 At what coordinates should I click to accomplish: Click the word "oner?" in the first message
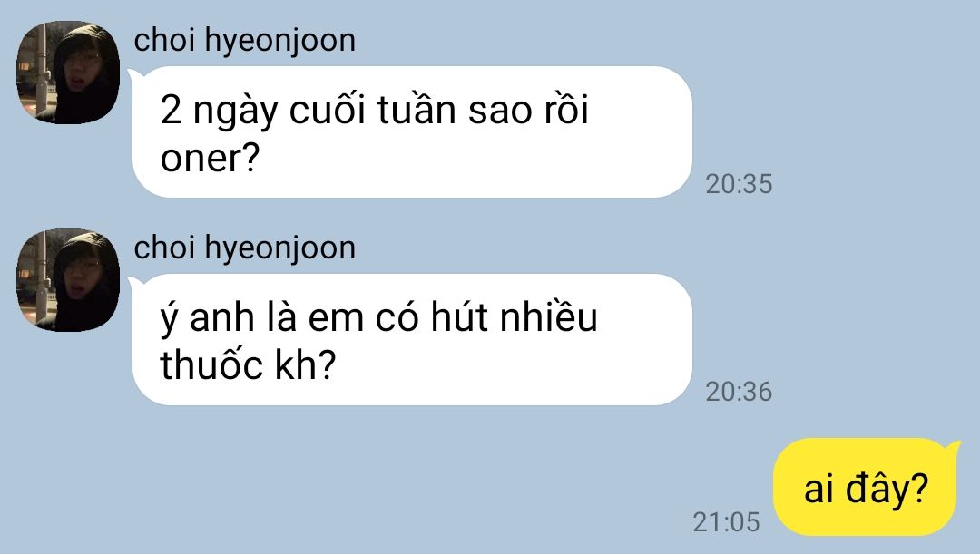pyautogui.click(x=210, y=158)
